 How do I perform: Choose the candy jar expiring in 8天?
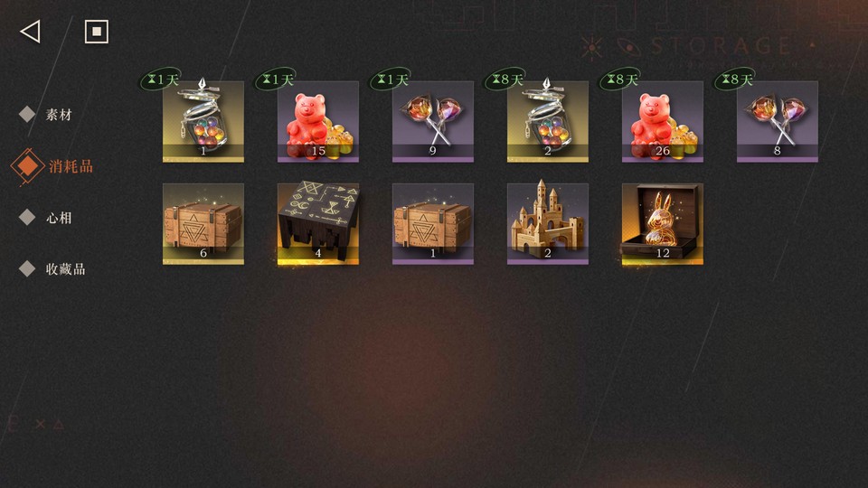tap(548, 121)
